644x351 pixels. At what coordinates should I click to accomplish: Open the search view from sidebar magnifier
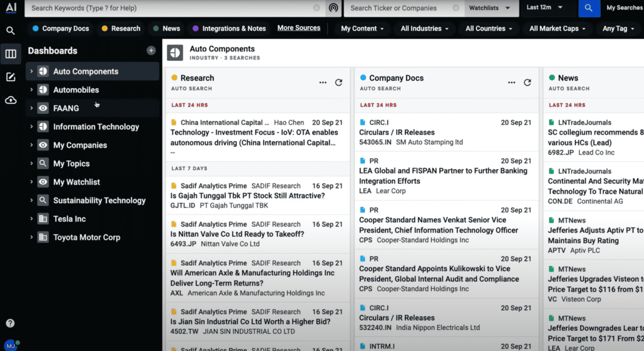point(11,31)
